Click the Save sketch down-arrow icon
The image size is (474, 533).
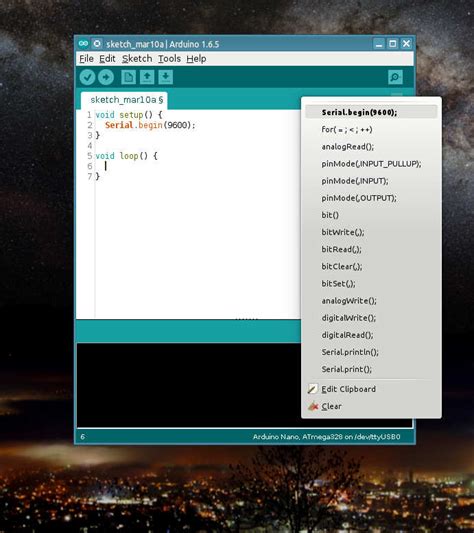coord(166,77)
